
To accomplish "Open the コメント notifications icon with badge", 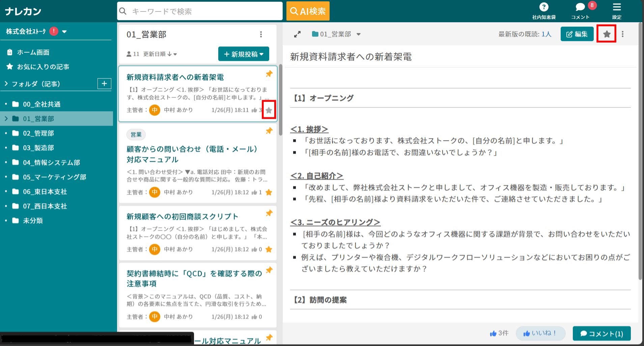I will point(580,7).
